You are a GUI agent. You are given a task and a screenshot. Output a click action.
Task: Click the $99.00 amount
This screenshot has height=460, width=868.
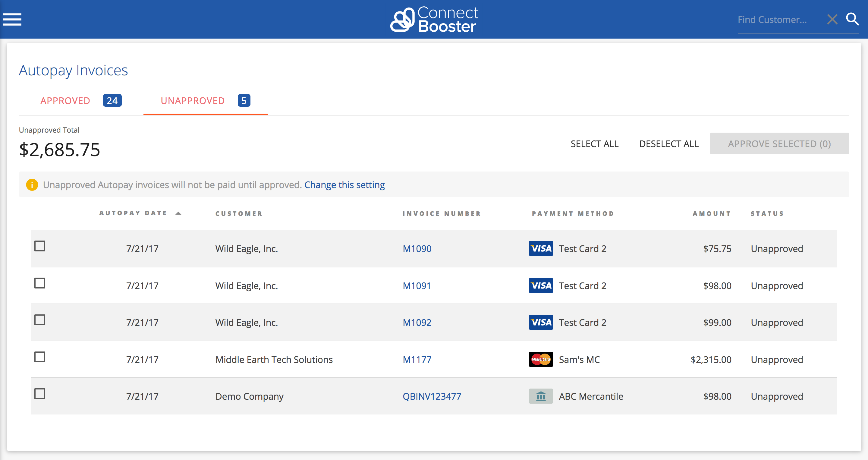(x=717, y=323)
